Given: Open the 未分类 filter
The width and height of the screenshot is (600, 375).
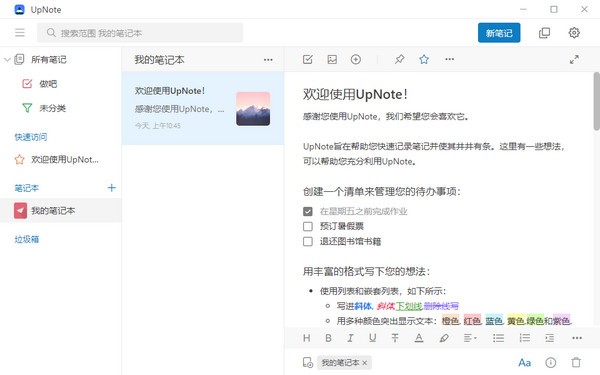Looking at the screenshot, I should (52, 108).
